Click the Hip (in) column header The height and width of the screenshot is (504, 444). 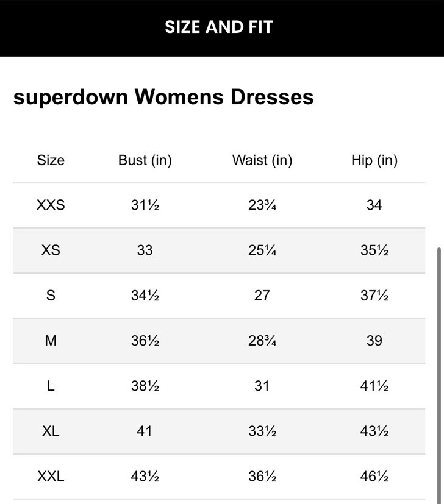click(x=374, y=160)
